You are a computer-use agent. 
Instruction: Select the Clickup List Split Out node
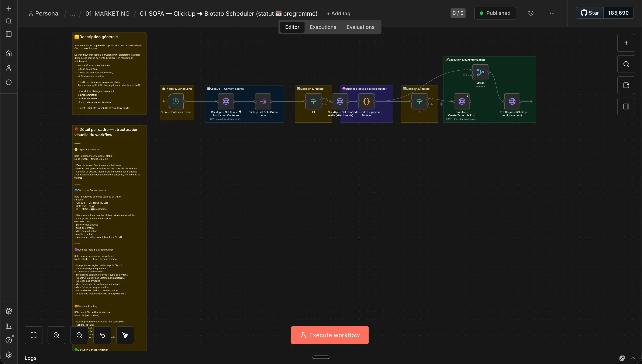tap(263, 101)
